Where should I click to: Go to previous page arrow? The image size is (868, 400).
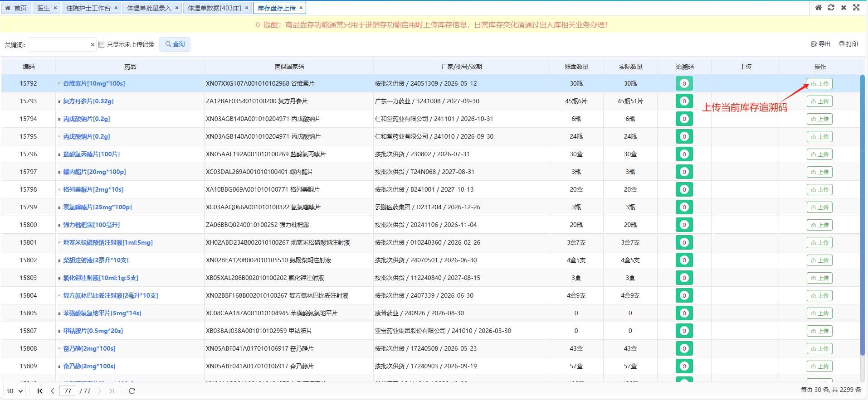click(x=53, y=391)
